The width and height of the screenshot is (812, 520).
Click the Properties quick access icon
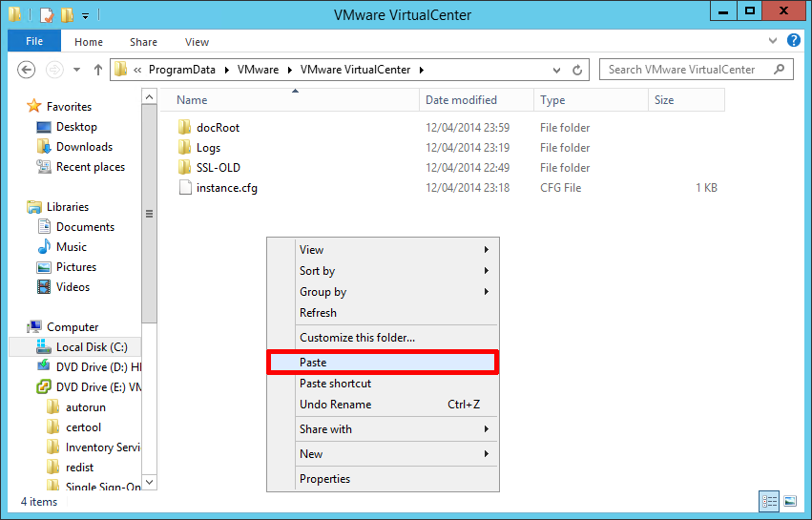click(x=47, y=14)
